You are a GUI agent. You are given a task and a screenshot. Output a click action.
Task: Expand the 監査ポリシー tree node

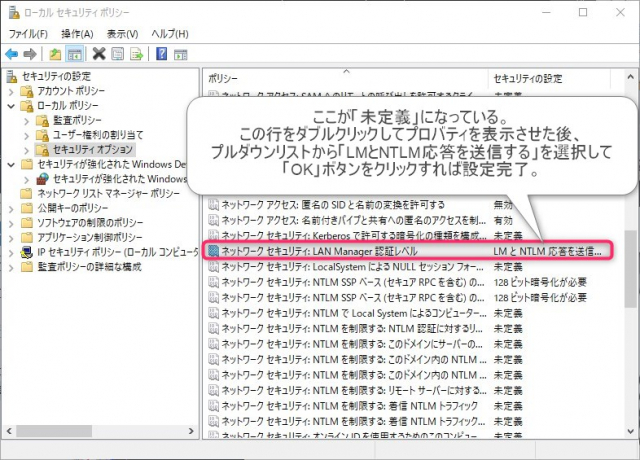click(27, 121)
